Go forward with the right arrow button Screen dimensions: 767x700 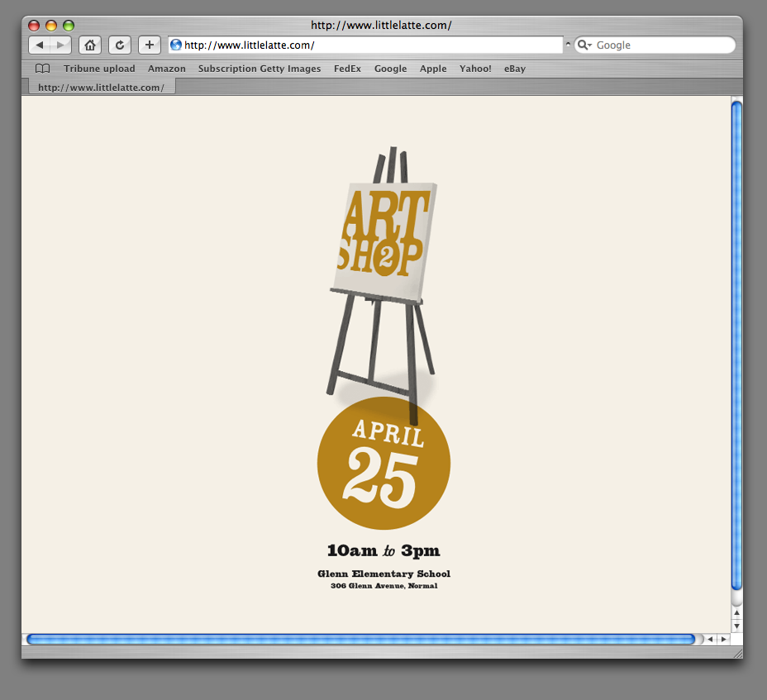[x=60, y=45]
